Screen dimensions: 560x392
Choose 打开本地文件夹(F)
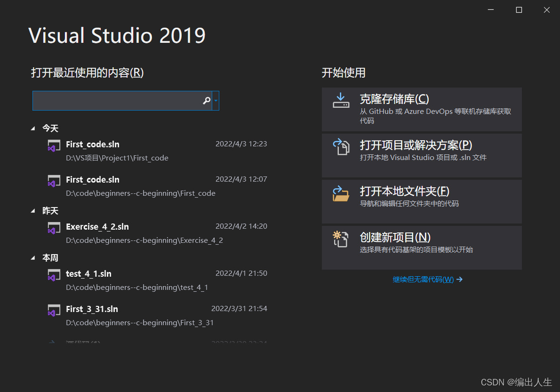coord(422,201)
